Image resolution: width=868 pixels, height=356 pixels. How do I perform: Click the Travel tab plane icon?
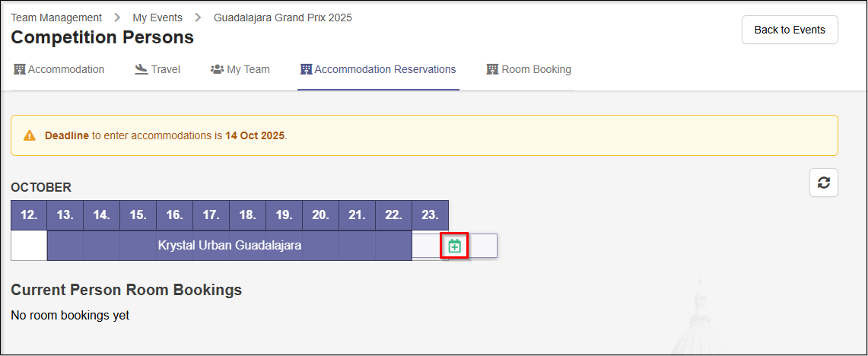(141, 69)
